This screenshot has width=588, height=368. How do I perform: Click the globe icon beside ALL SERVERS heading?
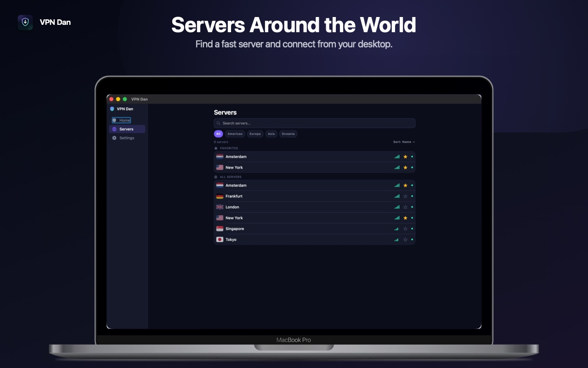[216, 177]
